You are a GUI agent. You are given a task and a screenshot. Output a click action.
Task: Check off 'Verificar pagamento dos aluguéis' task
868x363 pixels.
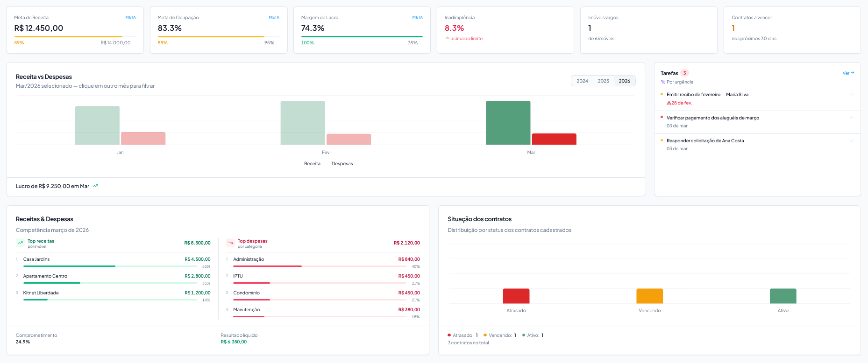coord(851,118)
